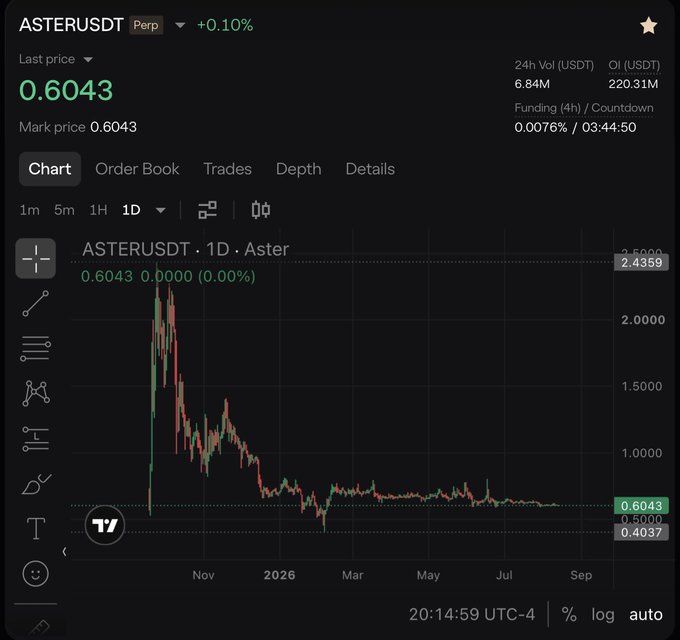Toggle percentage scale mode
The image size is (680, 640).
[x=569, y=614]
